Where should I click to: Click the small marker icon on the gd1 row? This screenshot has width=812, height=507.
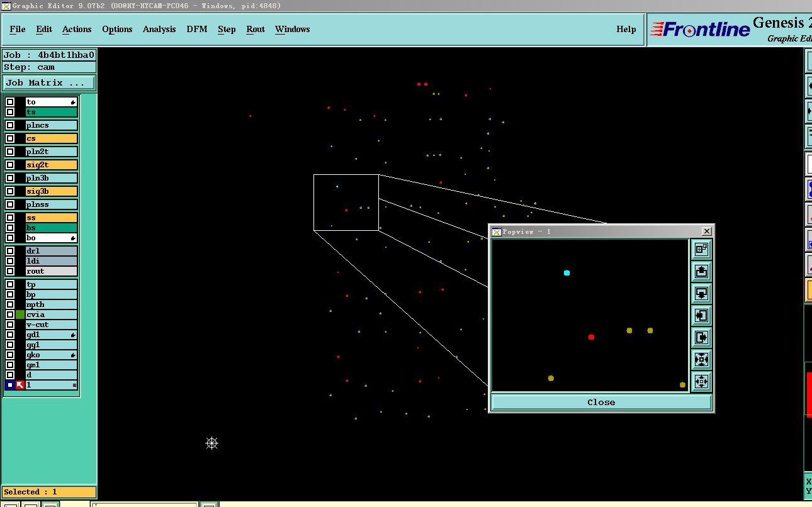coord(73,335)
